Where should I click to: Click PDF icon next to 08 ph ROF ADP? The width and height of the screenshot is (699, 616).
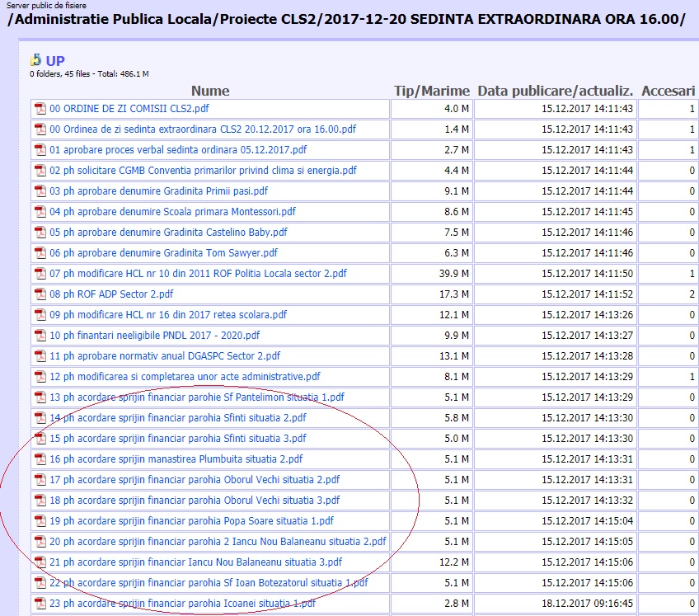[x=40, y=294]
